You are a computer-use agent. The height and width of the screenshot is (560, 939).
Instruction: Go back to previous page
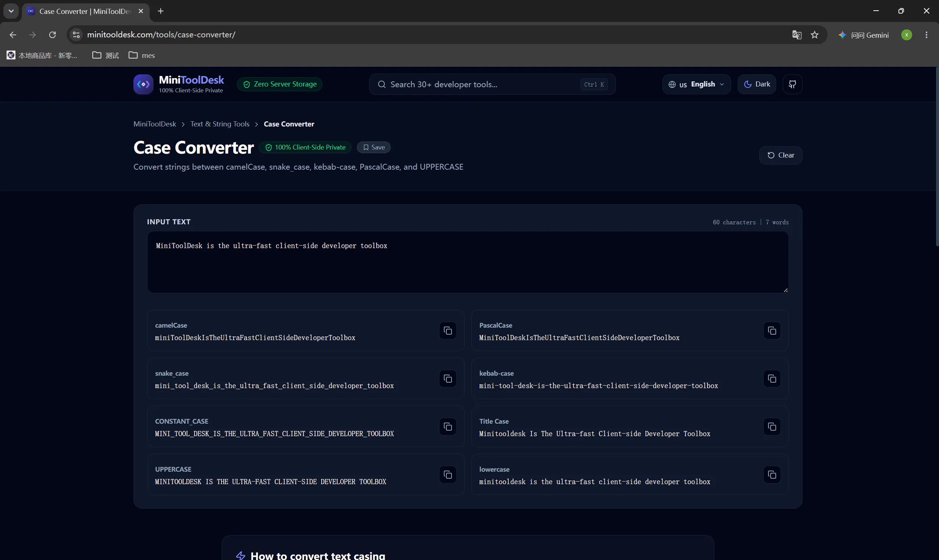pos(13,35)
